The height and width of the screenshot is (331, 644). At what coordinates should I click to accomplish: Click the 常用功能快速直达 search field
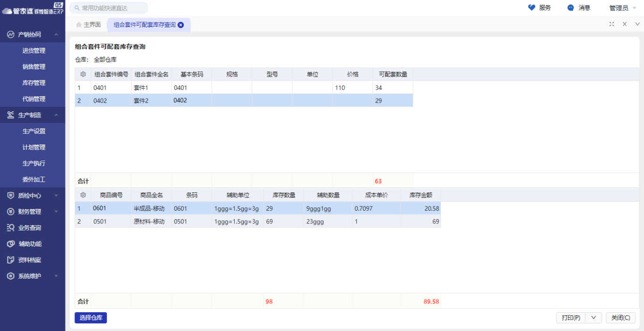108,8
